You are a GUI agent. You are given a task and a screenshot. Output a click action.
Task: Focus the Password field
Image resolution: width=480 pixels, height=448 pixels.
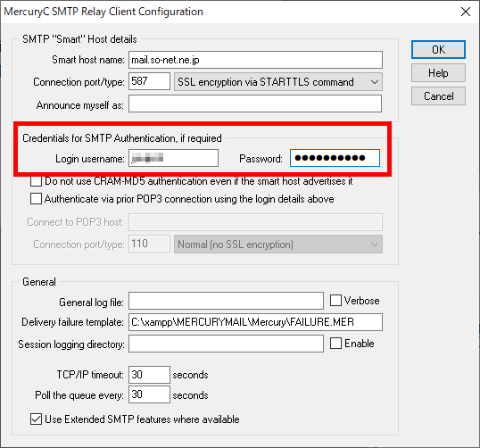(x=335, y=158)
